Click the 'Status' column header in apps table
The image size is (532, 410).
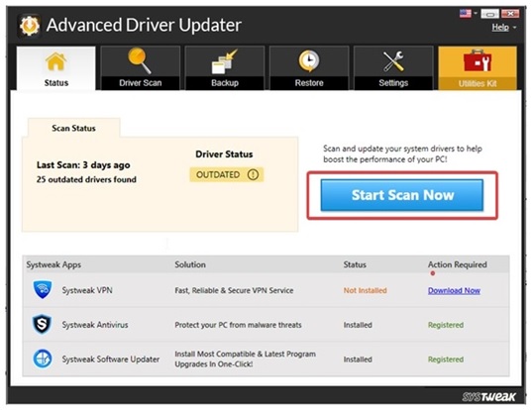[x=355, y=264]
